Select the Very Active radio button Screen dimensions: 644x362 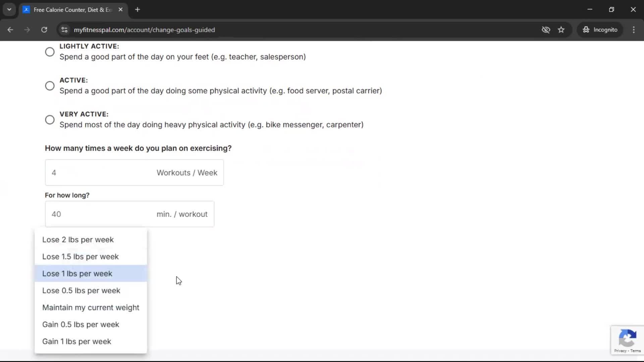pos(50,120)
